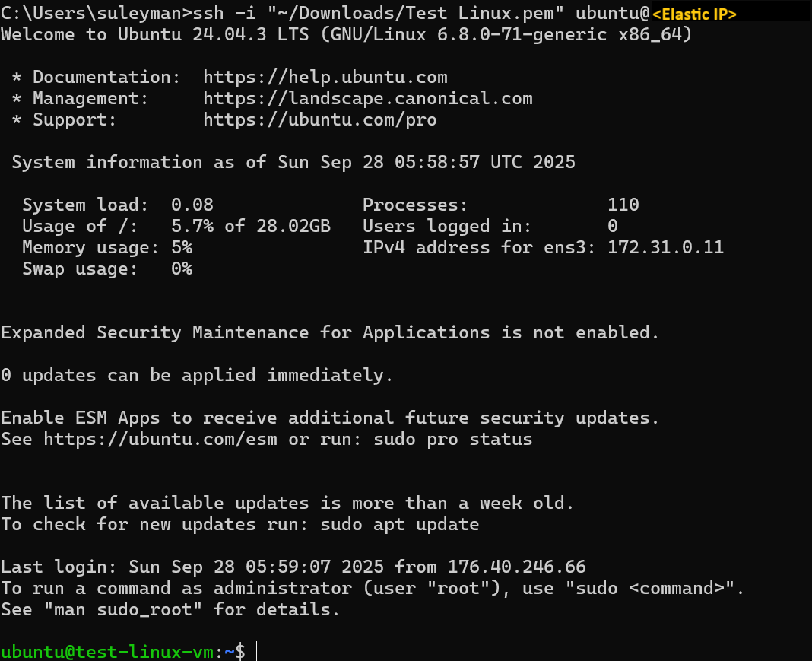Click the blue tilde home directory symbol

(x=228, y=652)
